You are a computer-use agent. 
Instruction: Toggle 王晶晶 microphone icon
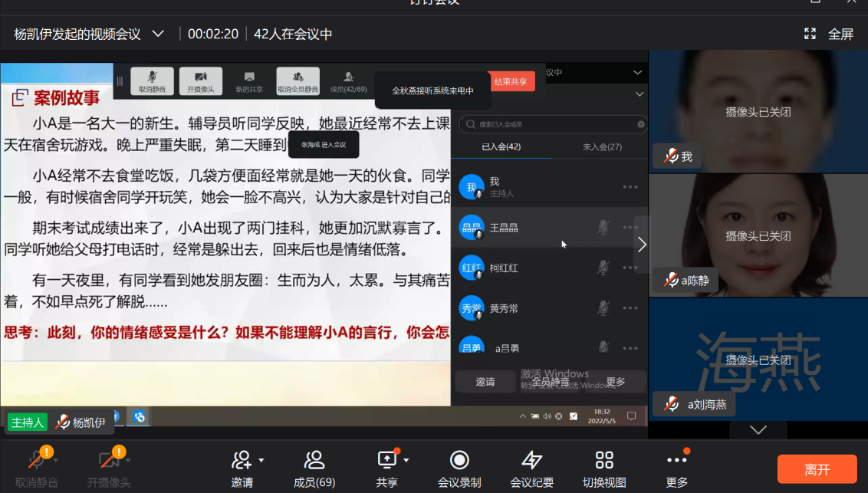pos(603,227)
